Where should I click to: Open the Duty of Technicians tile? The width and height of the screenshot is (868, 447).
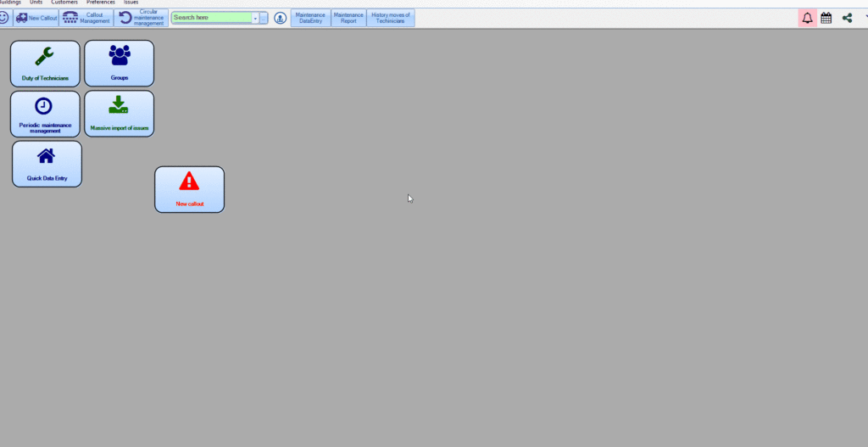(x=45, y=64)
